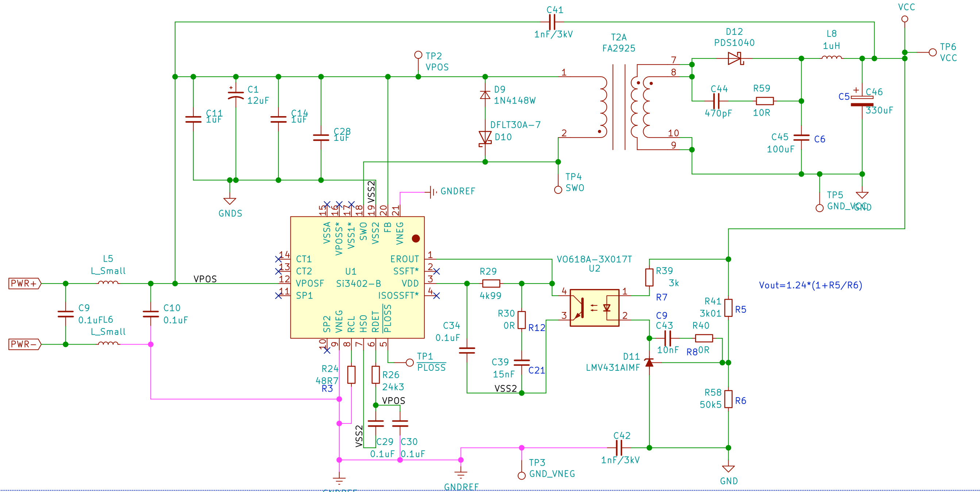Select the VPOS net label left of U1

point(205,279)
